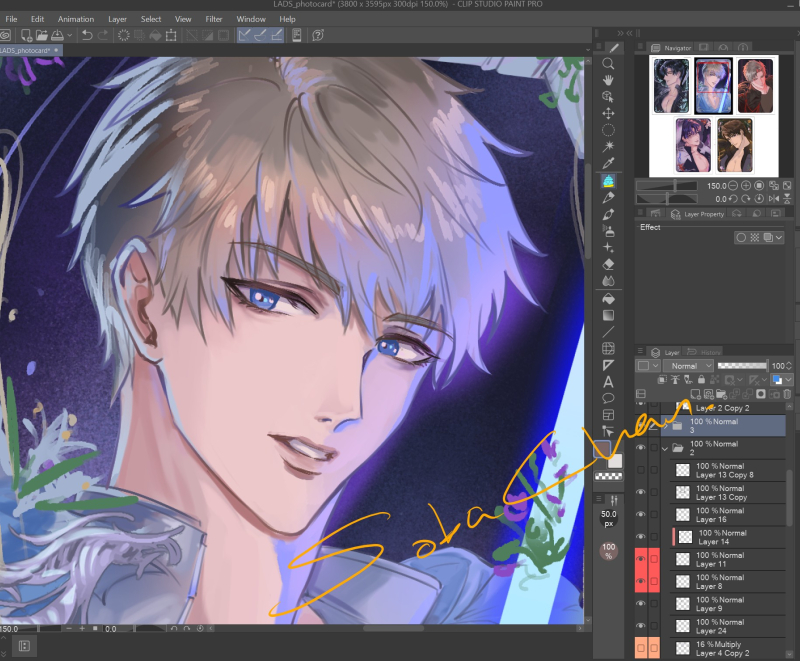Select the Blend tool
Viewport: 800px width, 661px height.
(608, 281)
